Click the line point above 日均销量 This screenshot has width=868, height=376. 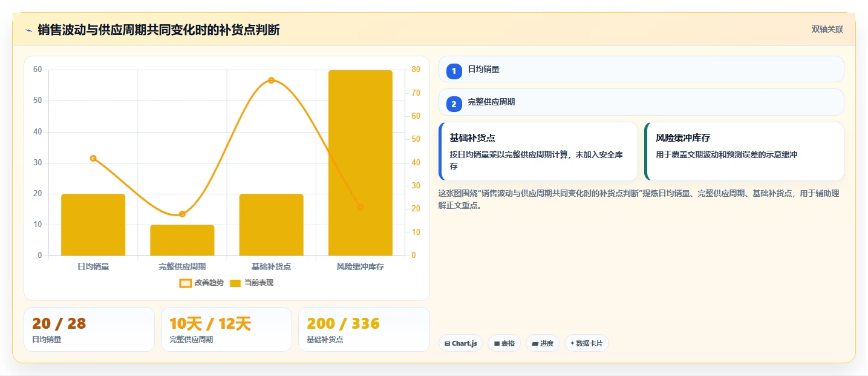click(93, 158)
